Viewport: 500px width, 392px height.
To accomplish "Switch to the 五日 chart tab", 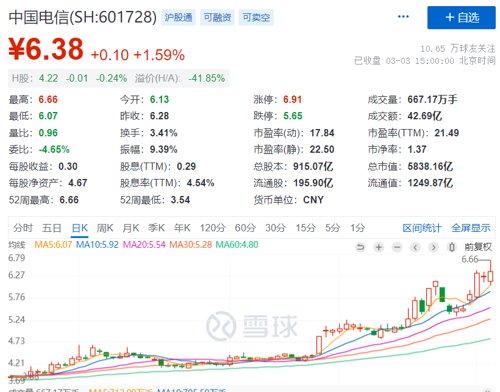I will 52,228.
